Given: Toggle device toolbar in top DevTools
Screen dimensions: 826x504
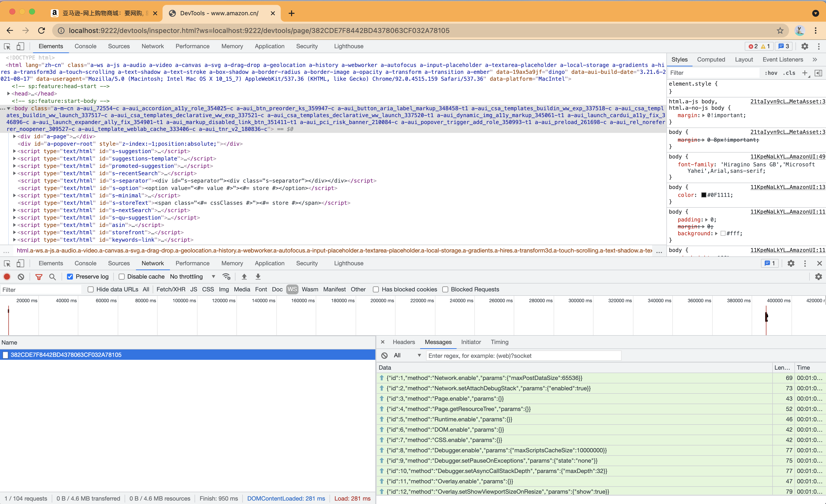Looking at the screenshot, I should click(20, 46).
